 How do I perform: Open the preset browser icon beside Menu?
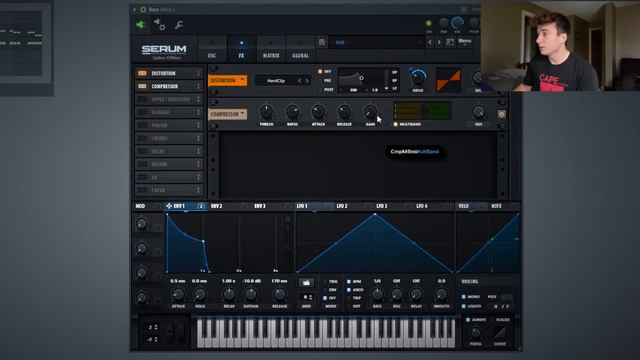click(450, 42)
